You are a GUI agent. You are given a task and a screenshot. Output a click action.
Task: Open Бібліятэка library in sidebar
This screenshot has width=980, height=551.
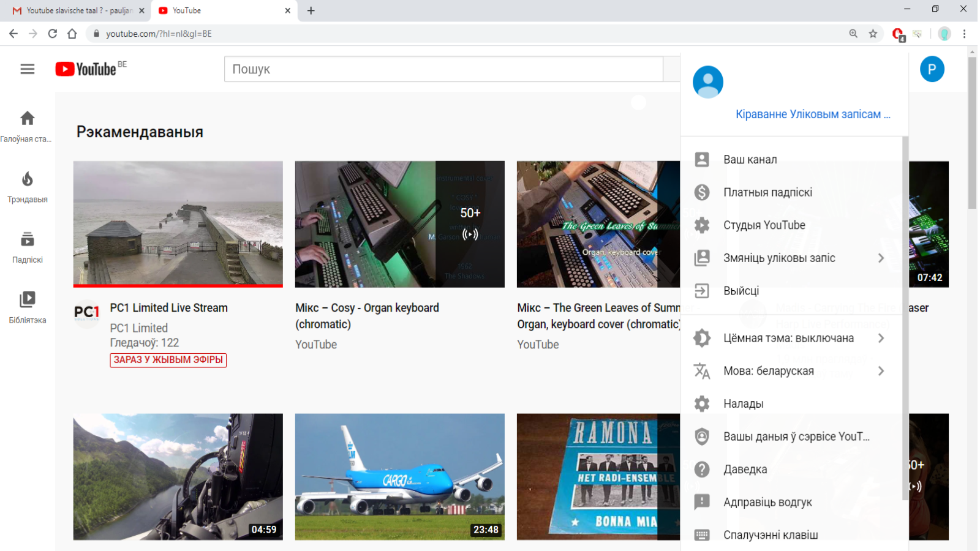(28, 307)
